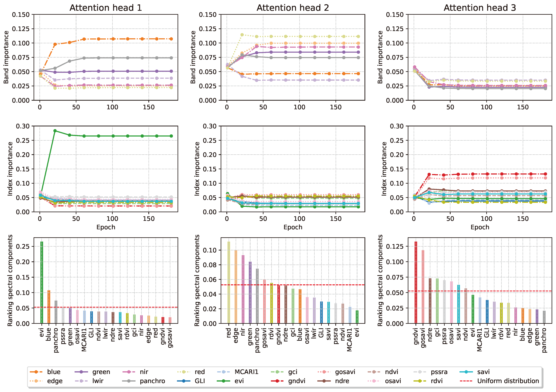Click the red legend marker
556x392 pixels.
(x=184, y=372)
